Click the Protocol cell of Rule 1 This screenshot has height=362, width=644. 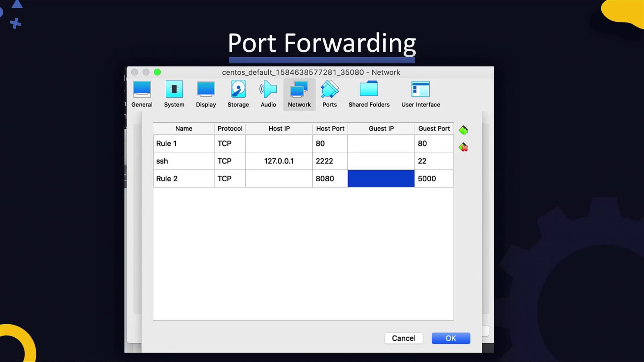(230, 143)
